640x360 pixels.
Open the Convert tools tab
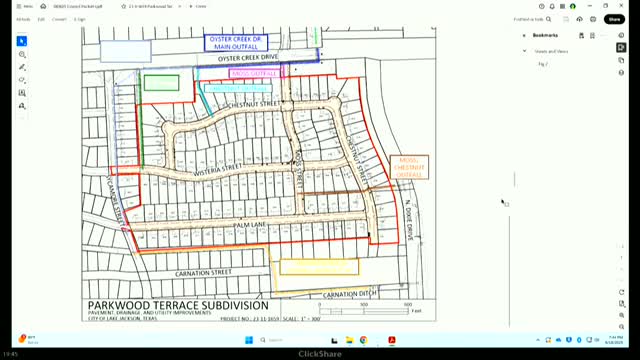pyautogui.click(x=59, y=19)
